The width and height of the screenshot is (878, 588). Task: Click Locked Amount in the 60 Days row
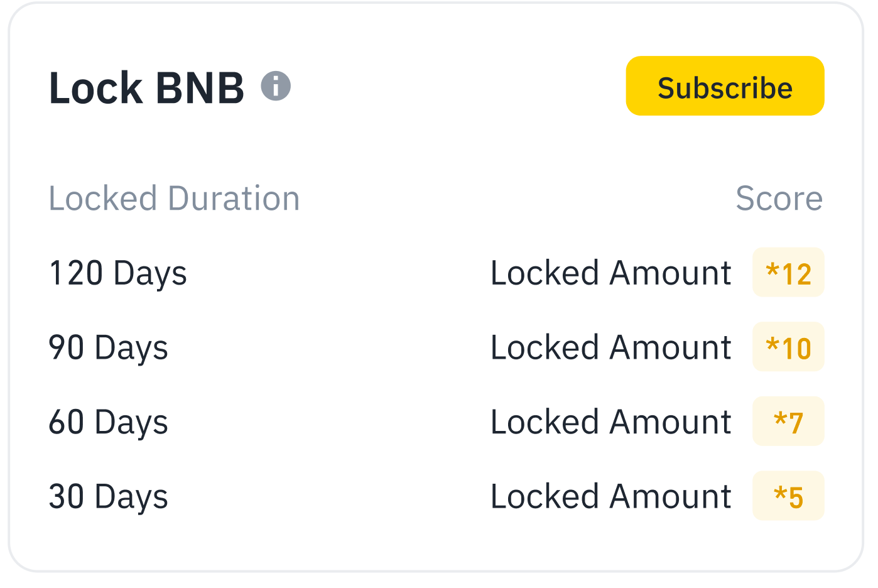[610, 422]
